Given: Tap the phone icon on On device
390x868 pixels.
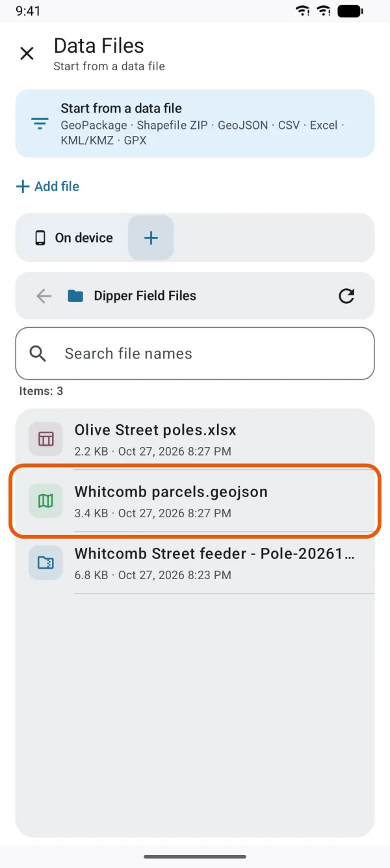Looking at the screenshot, I should point(40,238).
